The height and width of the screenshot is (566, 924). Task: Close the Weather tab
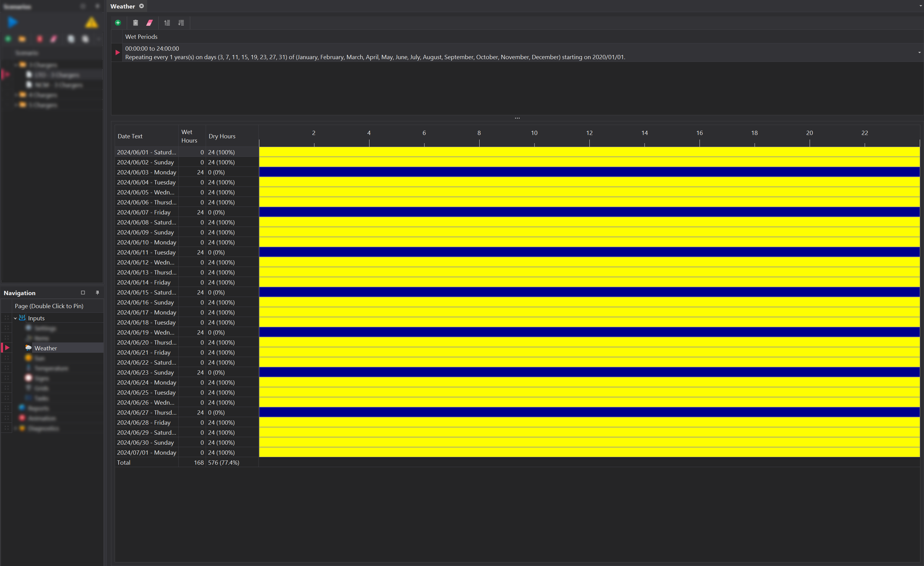pyautogui.click(x=141, y=6)
